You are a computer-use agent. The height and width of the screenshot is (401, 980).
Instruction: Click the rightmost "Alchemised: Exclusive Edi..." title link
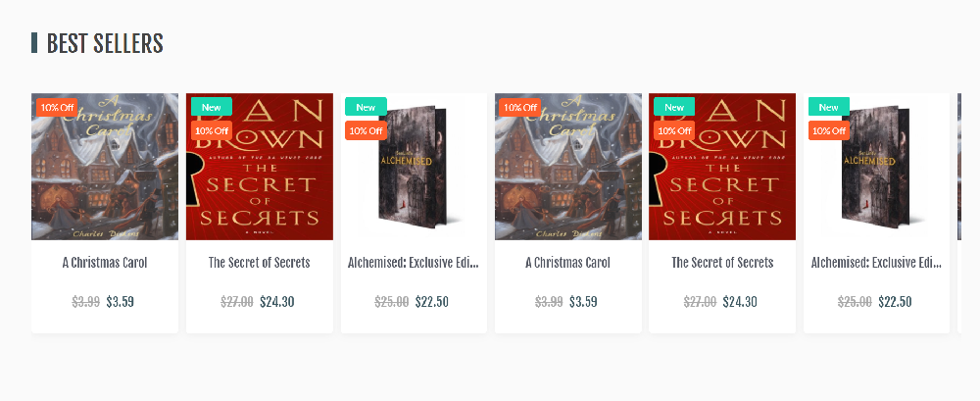point(877,263)
